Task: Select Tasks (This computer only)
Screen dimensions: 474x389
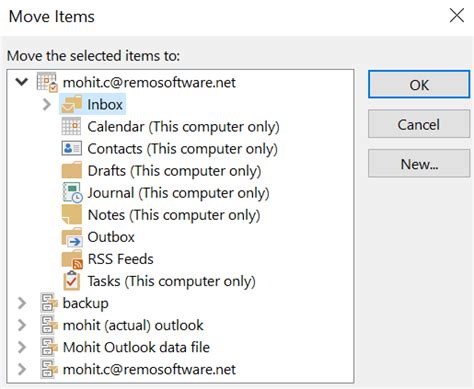Action: (171, 281)
